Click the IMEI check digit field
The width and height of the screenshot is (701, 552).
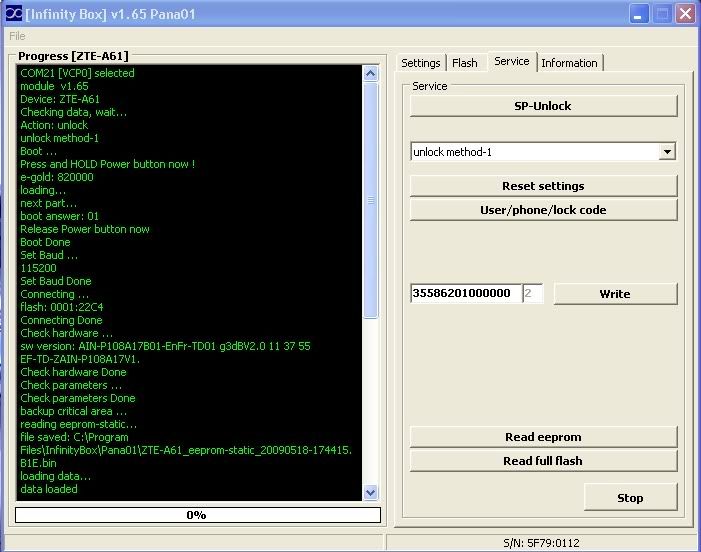click(533, 293)
